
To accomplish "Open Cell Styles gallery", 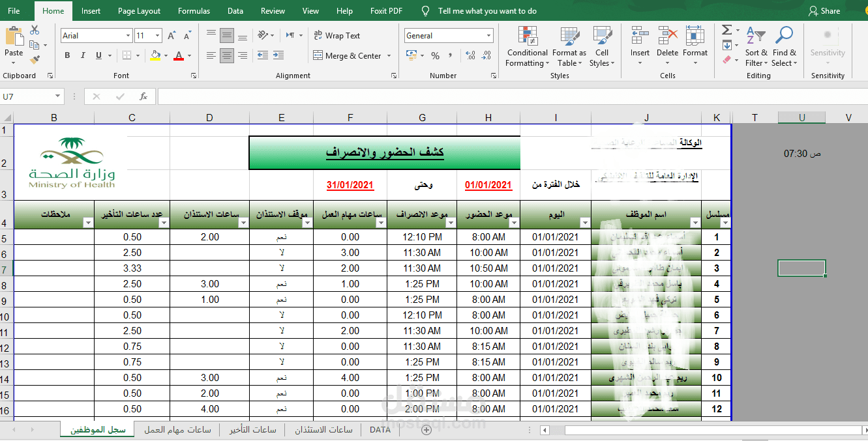I will pos(602,47).
